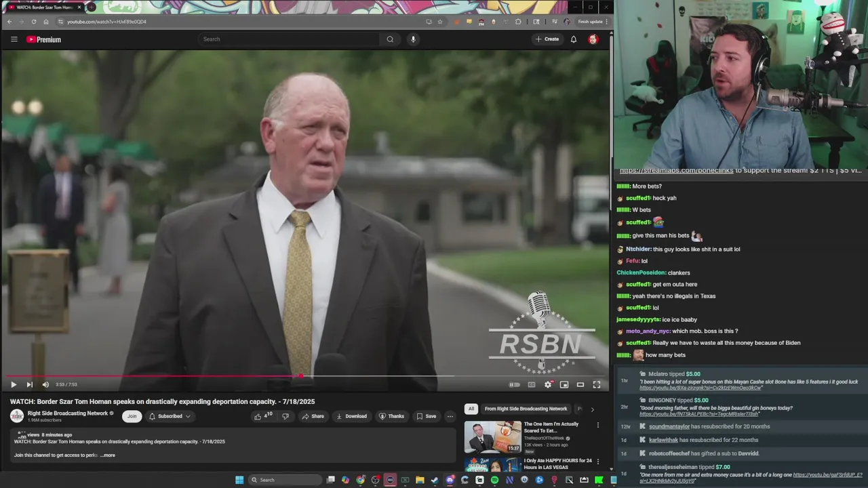The width and height of the screenshot is (868, 488).
Task: Open Spotify from taskbar
Action: [494, 480]
